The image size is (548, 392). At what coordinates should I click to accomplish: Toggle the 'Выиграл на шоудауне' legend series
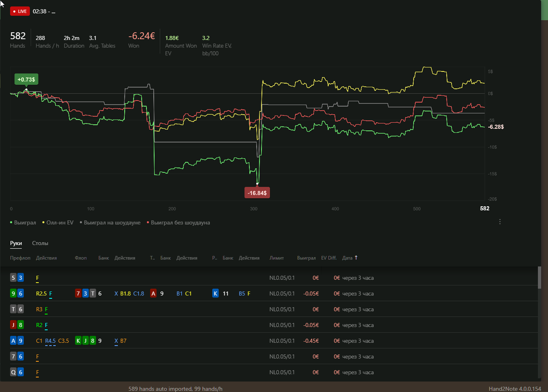[110, 222]
